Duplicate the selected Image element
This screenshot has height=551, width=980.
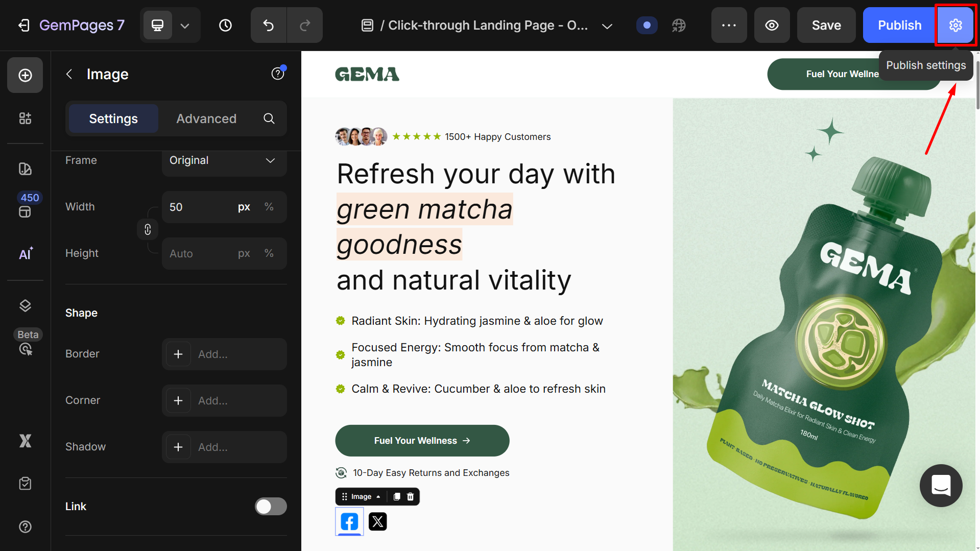tap(397, 496)
